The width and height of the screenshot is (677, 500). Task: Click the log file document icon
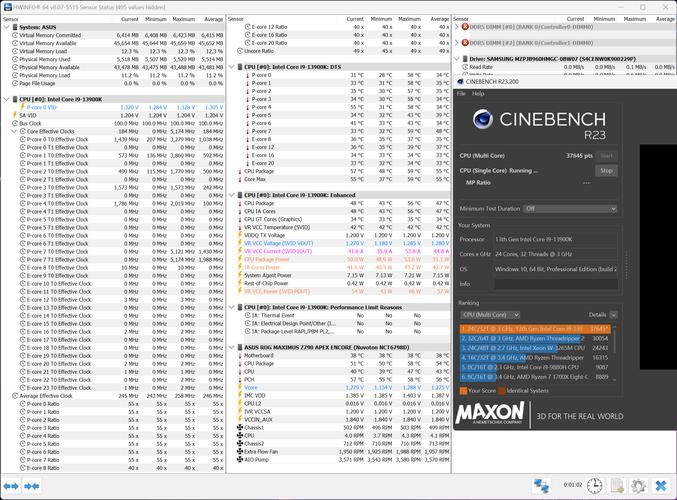(617, 486)
